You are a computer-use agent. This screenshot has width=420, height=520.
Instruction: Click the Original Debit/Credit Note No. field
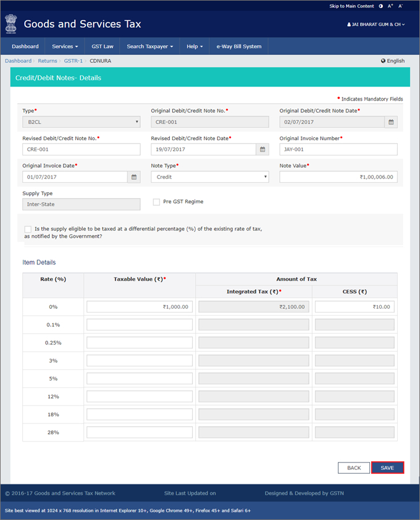[x=210, y=122]
